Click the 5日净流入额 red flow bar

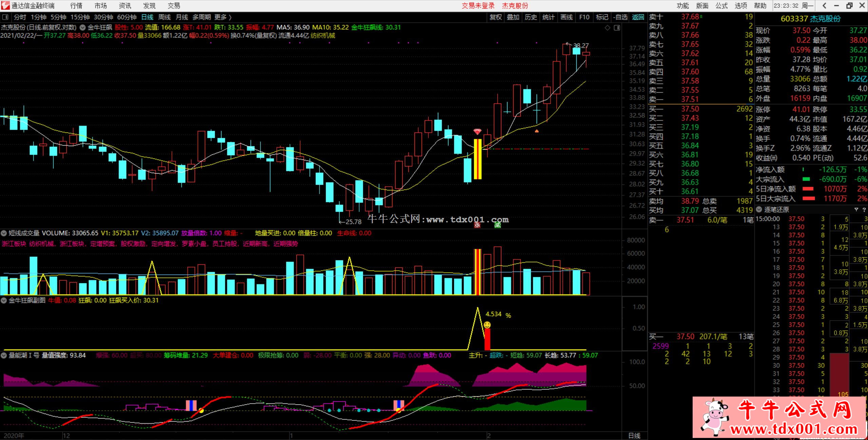click(x=808, y=189)
